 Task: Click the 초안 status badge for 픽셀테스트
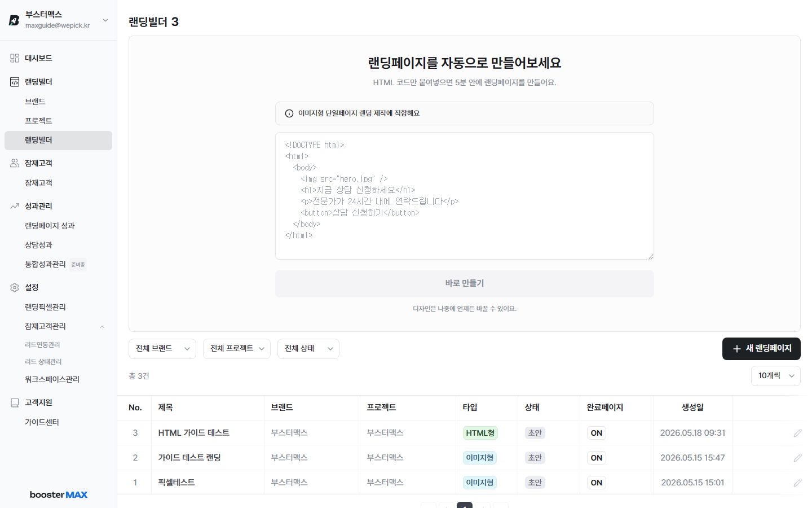pyautogui.click(x=535, y=483)
